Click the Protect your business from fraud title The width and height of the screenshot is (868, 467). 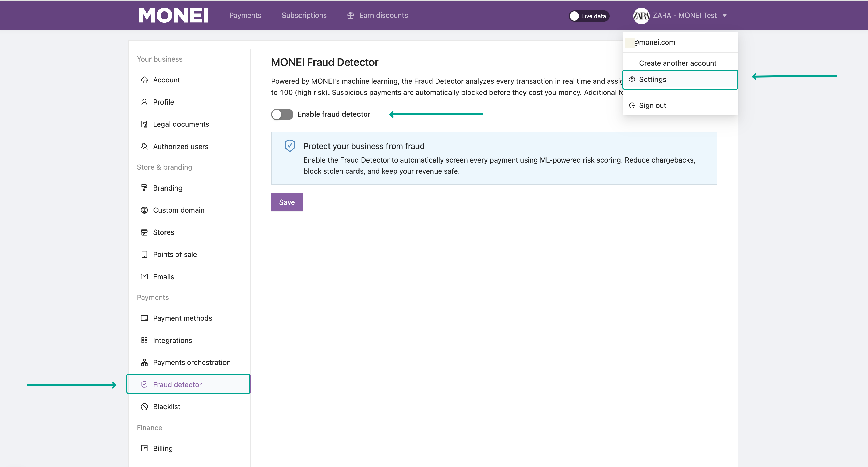coord(364,146)
